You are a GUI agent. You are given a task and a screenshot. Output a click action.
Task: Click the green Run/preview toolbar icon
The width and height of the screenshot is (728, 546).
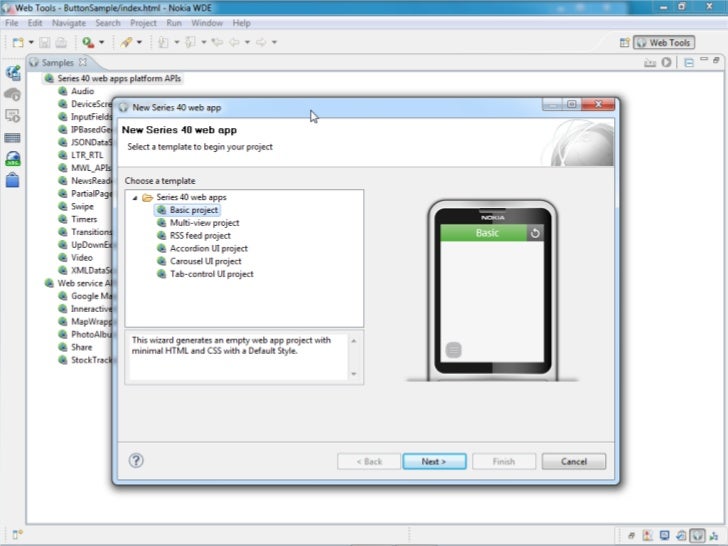tap(88, 43)
